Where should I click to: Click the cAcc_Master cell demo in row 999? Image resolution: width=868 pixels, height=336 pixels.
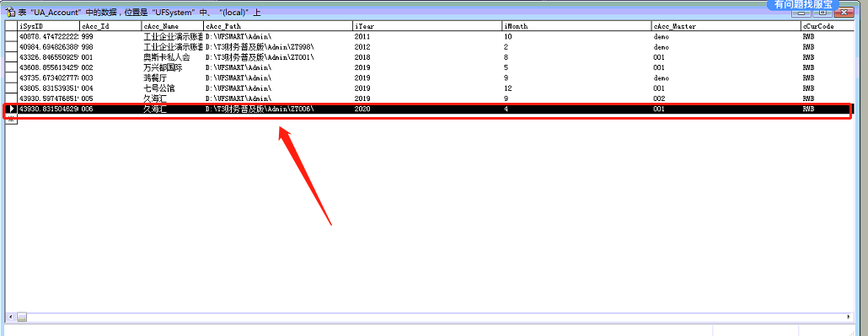[726, 36]
